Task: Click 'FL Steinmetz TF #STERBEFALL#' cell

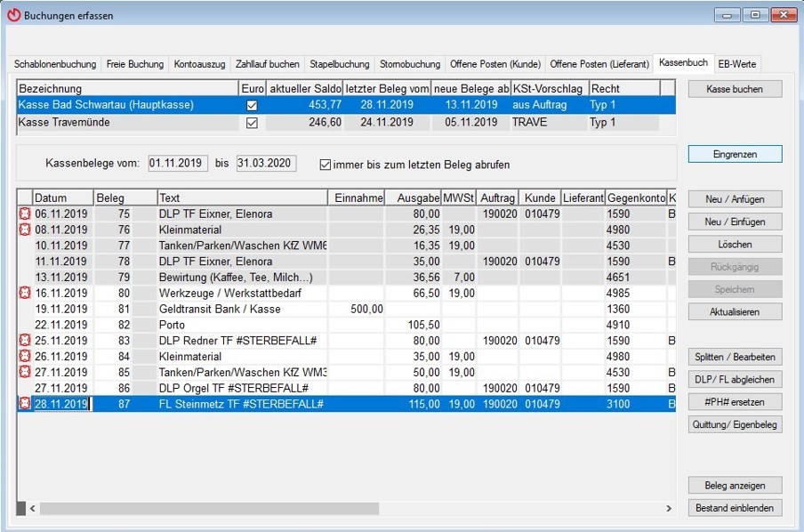Action: point(242,404)
